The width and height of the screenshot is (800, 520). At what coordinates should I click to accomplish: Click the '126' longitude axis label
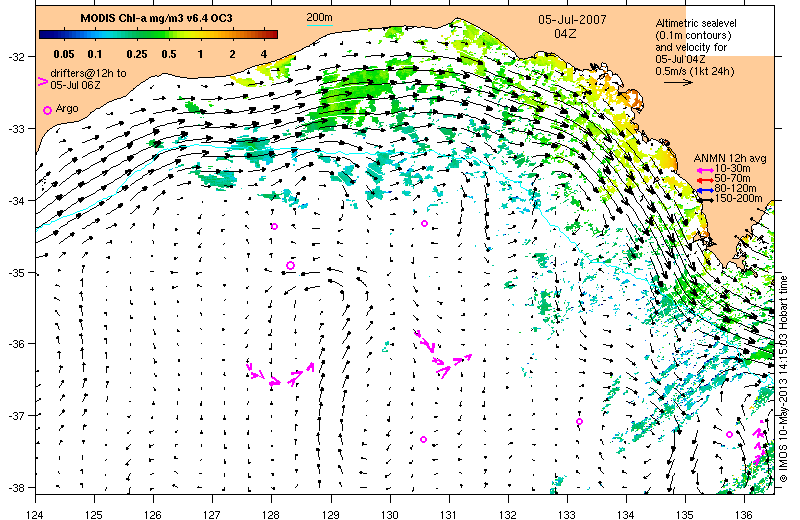[x=153, y=514]
